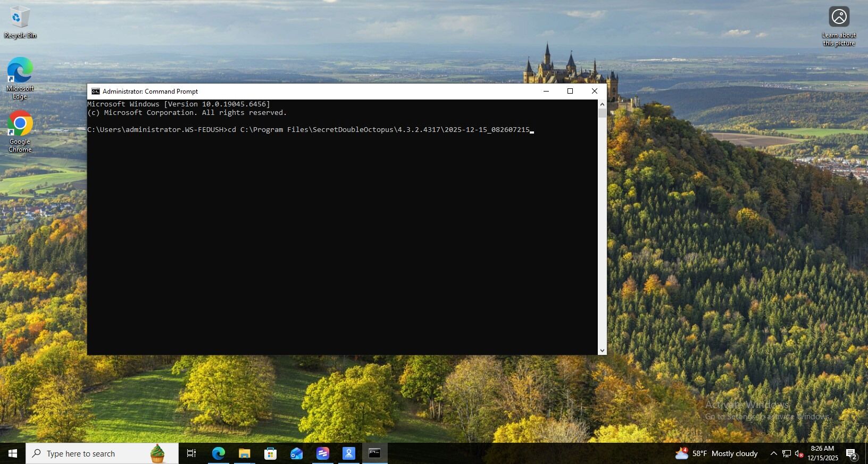Screen dimensions: 868x464
Task: Open File Explorer from the taskbar
Action: [x=245, y=453]
